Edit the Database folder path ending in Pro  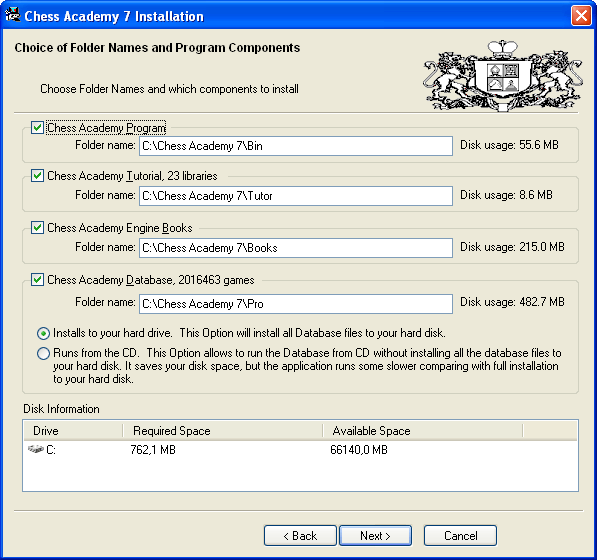pyautogui.click(x=296, y=304)
